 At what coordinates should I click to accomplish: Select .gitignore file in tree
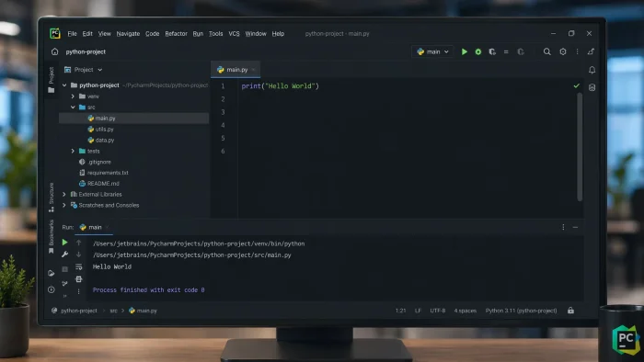[95, 162]
